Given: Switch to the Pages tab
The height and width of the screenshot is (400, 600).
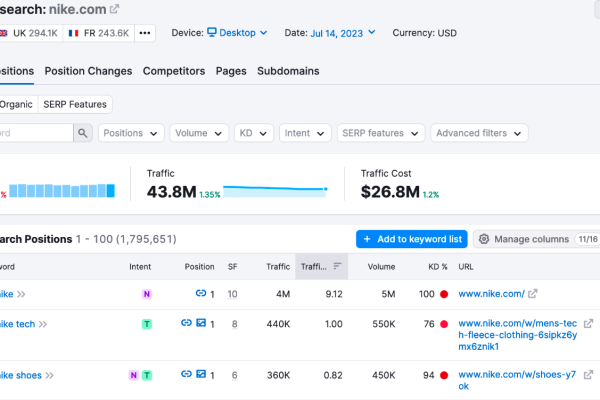Looking at the screenshot, I should 231,71.
